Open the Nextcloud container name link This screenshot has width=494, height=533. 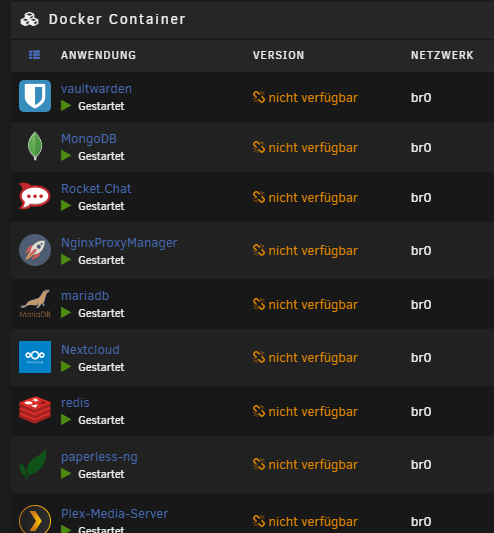pos(90,350)
